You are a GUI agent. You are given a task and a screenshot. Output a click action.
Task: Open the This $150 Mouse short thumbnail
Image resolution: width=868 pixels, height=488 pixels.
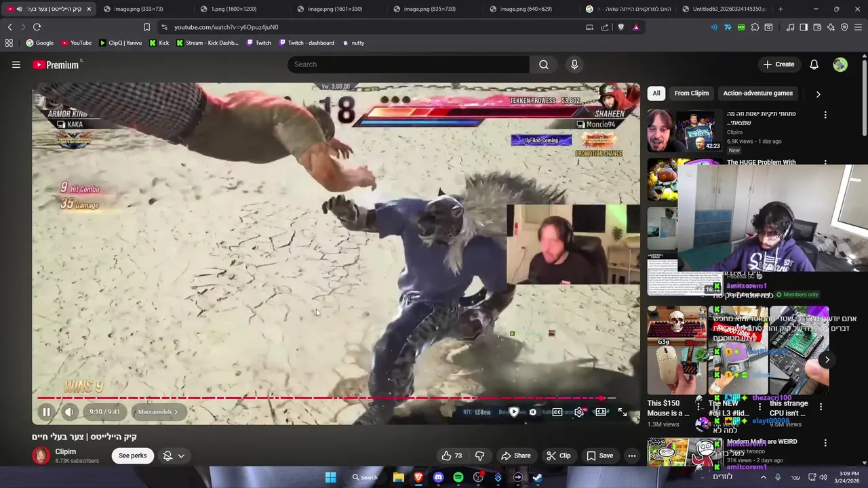tap(676, 350)
